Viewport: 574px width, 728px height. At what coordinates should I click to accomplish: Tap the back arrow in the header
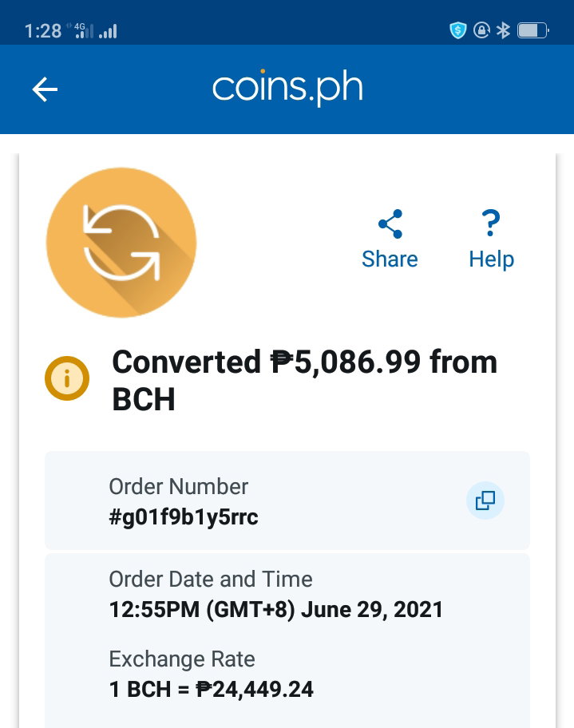click(45, 89)
